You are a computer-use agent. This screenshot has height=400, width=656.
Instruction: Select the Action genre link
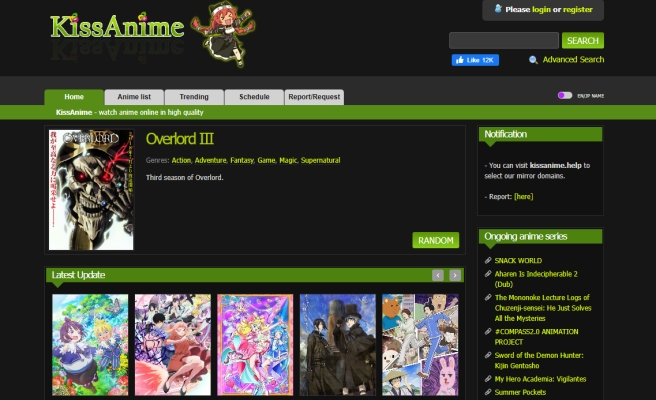pos(181,160)
